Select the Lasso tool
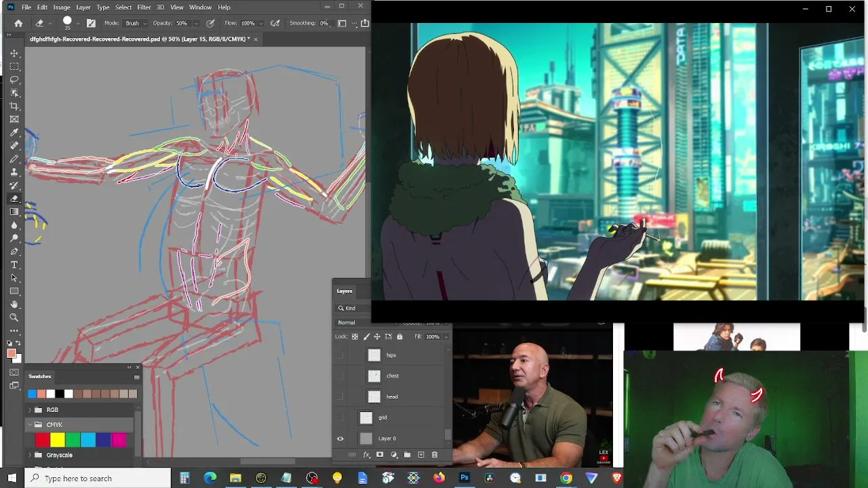868x488 pixels. [x=14, y=79]
